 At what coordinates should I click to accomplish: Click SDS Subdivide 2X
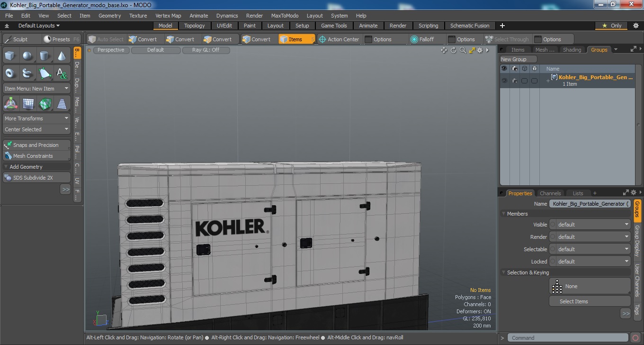pyautogui.click(x=36, y=178)
